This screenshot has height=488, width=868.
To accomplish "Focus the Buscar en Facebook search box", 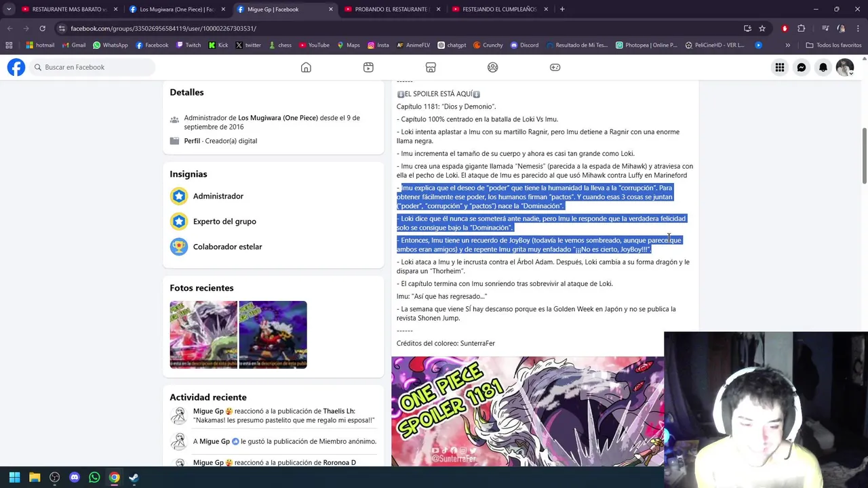I will pyautogui.click(x=91, y=67).
